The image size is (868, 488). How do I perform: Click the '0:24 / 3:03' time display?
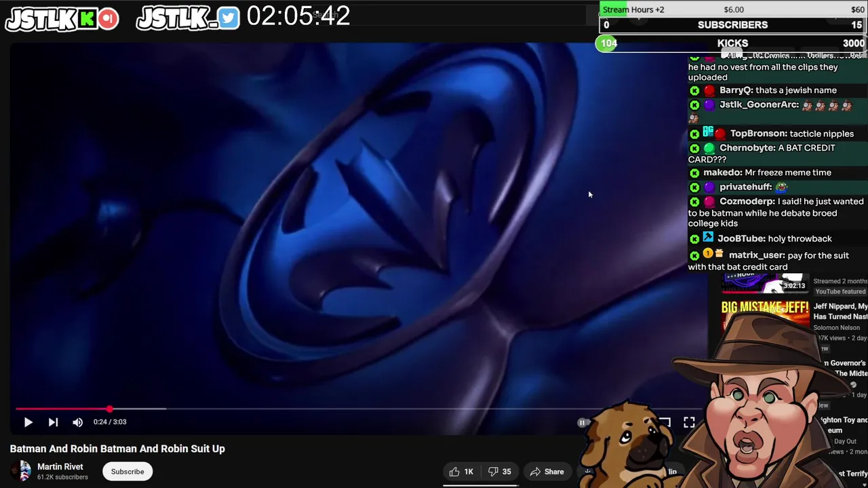110,422
